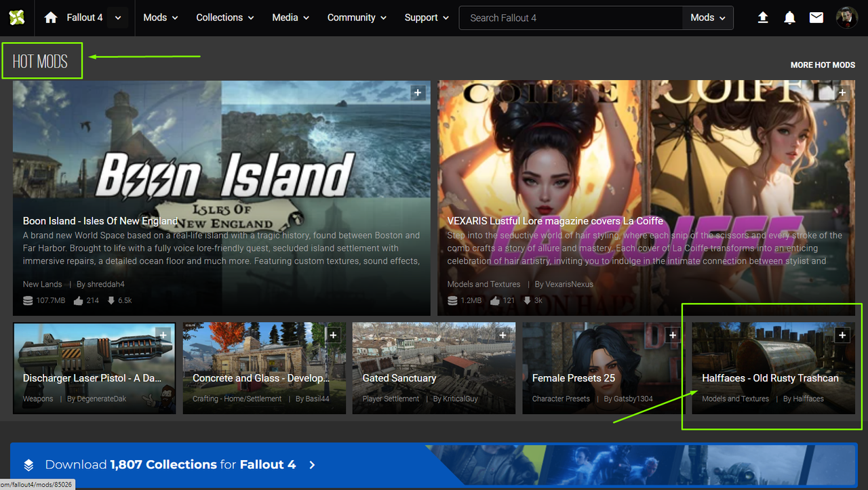Click the MORE HOT MODS link
Image resolution: width=868 pixels, height=490 pixels.
(x=823, y=65)
